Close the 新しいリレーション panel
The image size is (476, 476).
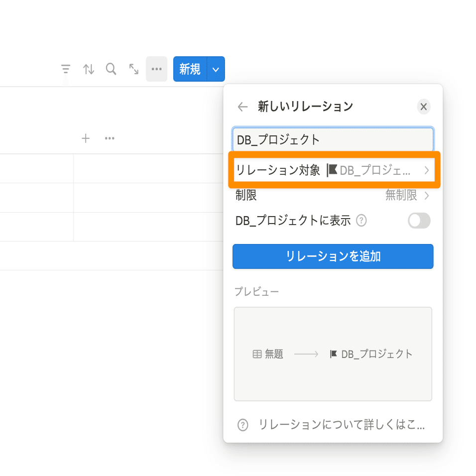point(424,107)
